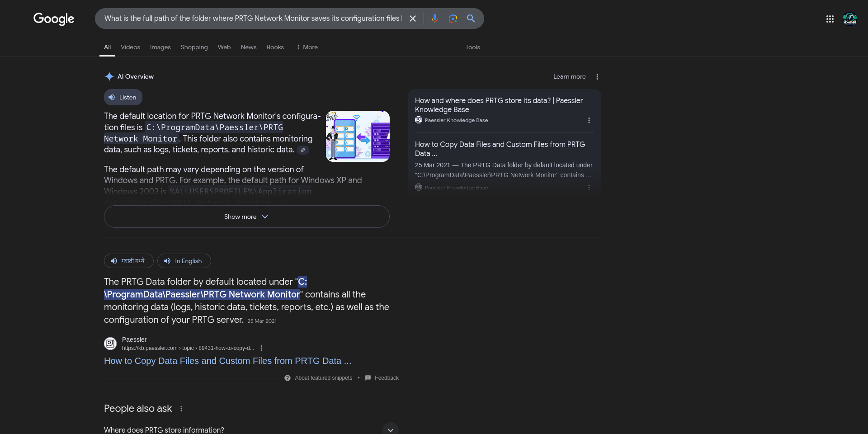Open the Google account avatar
This screenshot has height=434, width=868.
(850, 19)
